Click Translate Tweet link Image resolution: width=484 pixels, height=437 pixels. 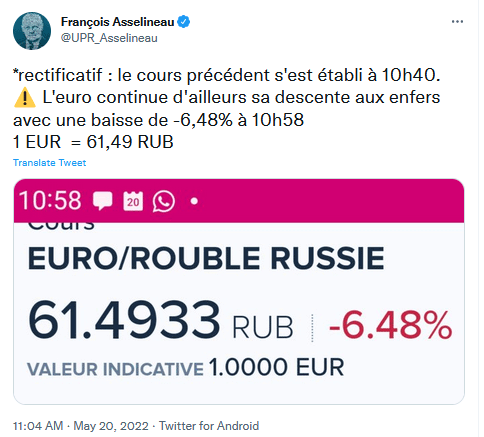tap(50, 163)
